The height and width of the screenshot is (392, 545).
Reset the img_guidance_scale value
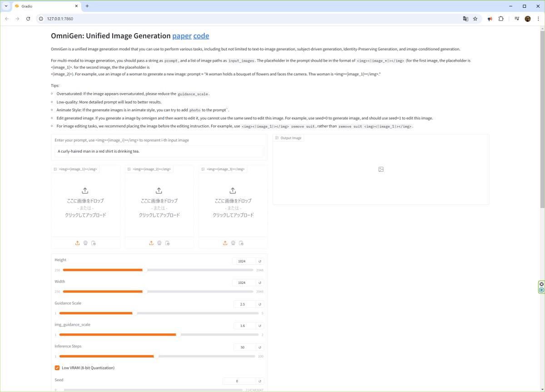[x=260, y=326]
